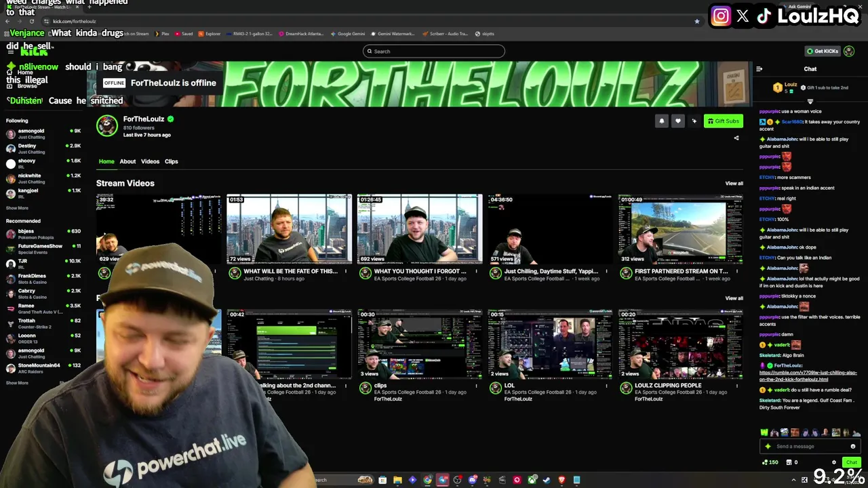Click the share icon below Gift Subs
Viewport: 868px width, 488px height.
[x=736, y=138]
